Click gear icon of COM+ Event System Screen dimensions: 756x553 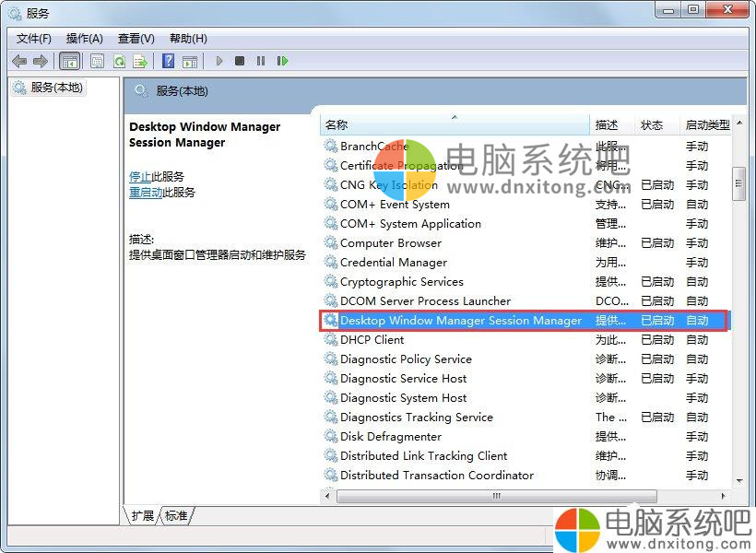tap(331, 204)
